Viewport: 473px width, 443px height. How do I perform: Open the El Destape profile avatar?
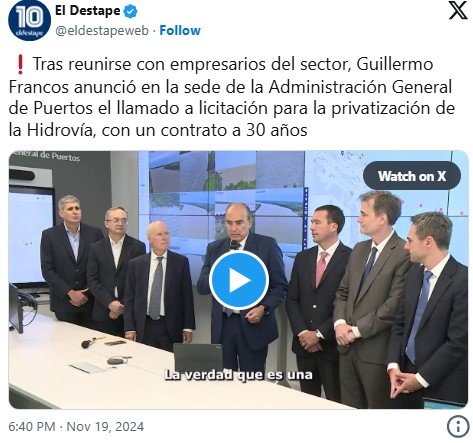point(29,20)
